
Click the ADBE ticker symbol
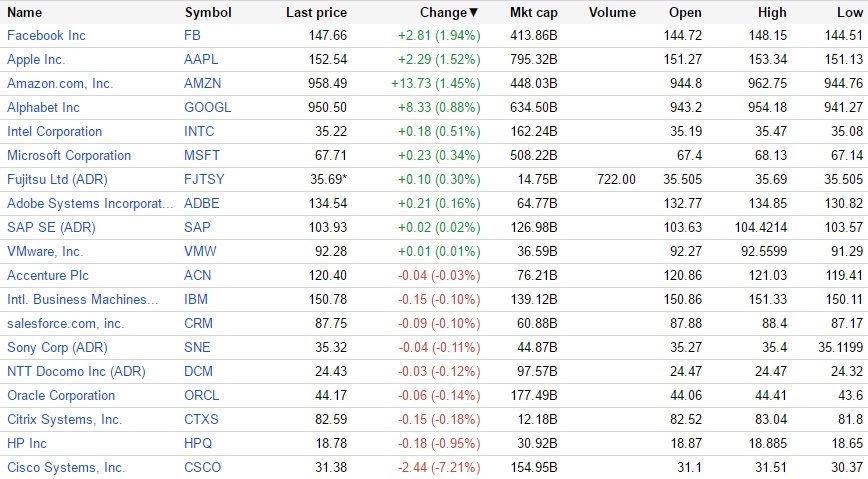tap(202, 204)
